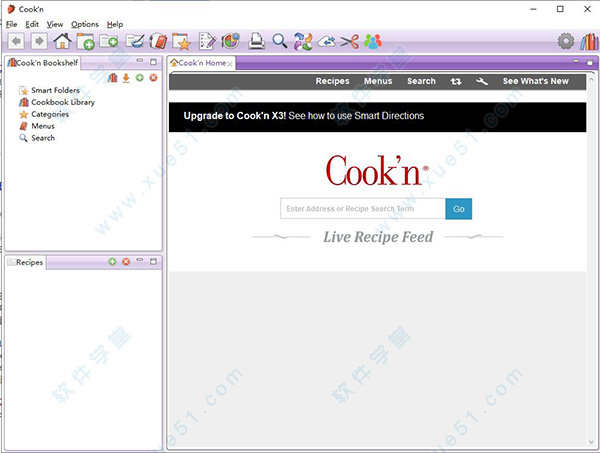600x453 pixels.
Task: Click the scrollbar down arrow in browser pane
Action: click(591, 442)
